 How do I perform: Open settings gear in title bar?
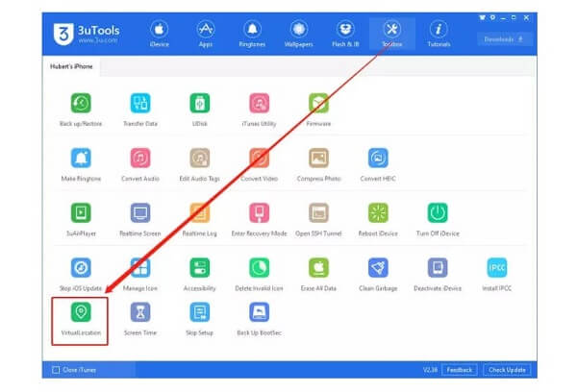pyautogui.click(x=492, y=17)
